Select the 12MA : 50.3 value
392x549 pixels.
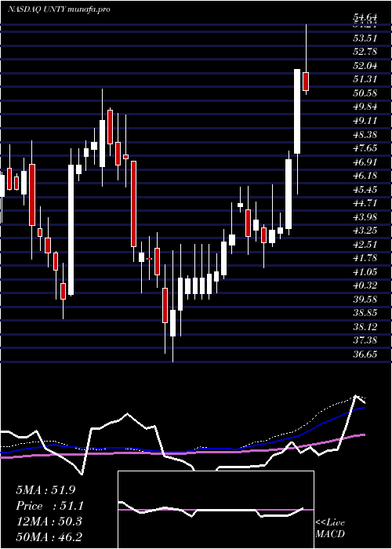tap(49, 522)
